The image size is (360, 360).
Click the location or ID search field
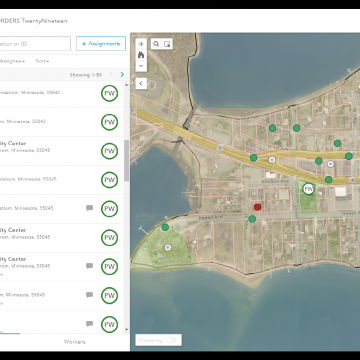(35, 44)
